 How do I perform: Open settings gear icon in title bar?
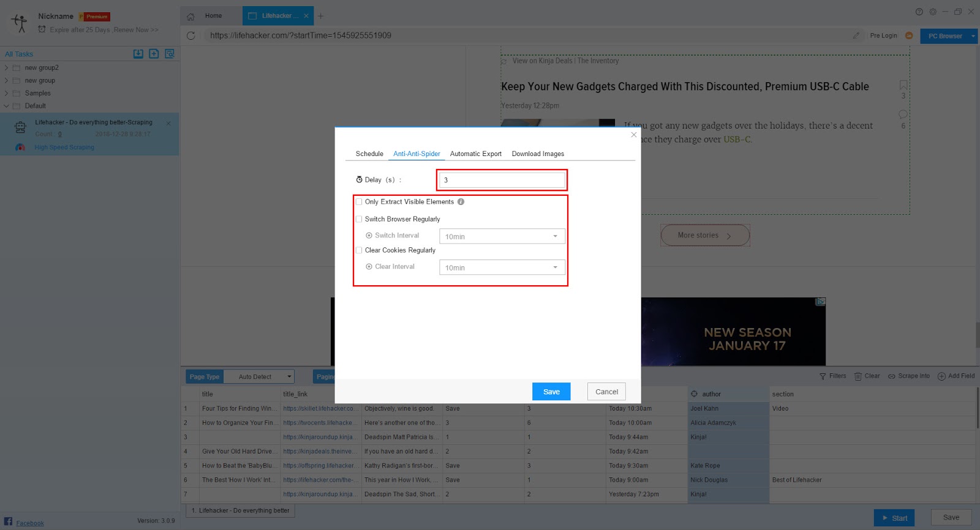(x=933, y=12)
